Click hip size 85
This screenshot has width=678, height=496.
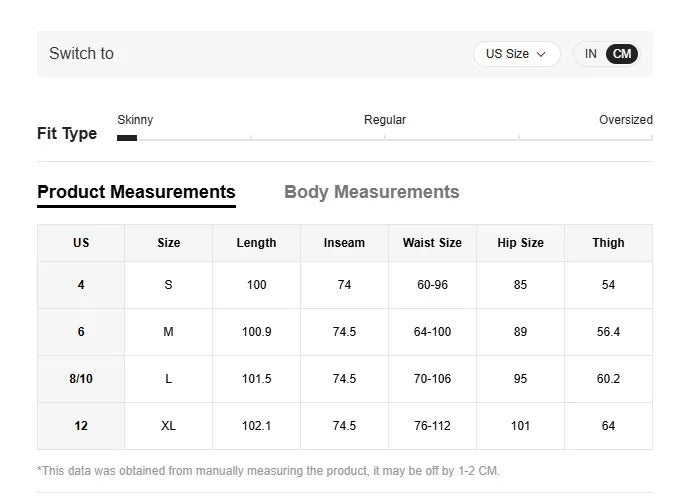[520, 285]
